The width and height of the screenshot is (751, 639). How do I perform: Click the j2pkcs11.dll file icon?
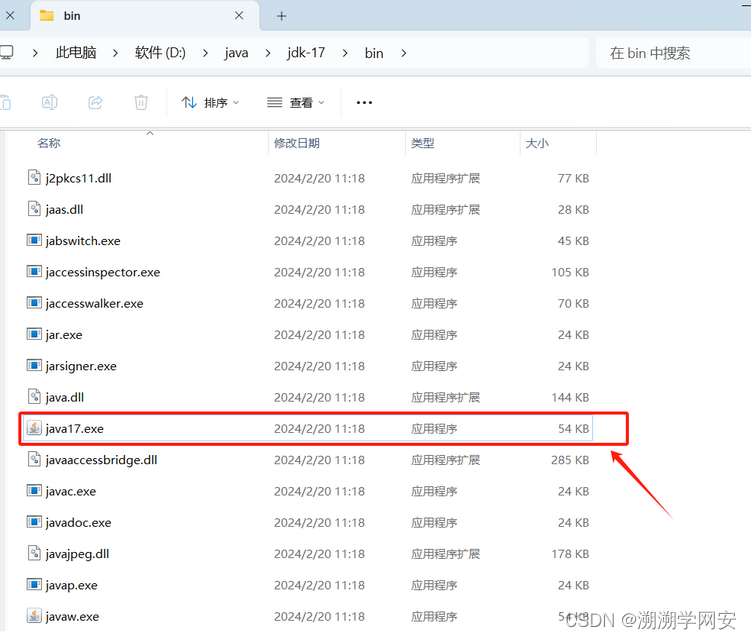point(34,178)
